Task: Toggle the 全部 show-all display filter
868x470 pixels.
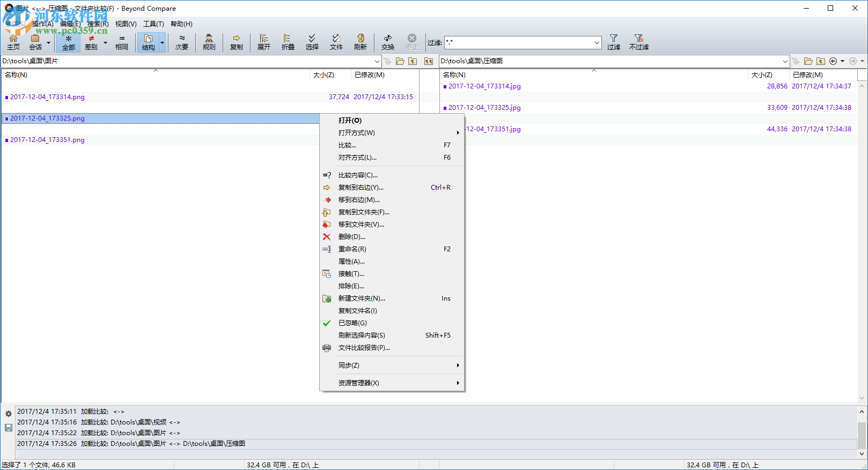Action: 69,42
